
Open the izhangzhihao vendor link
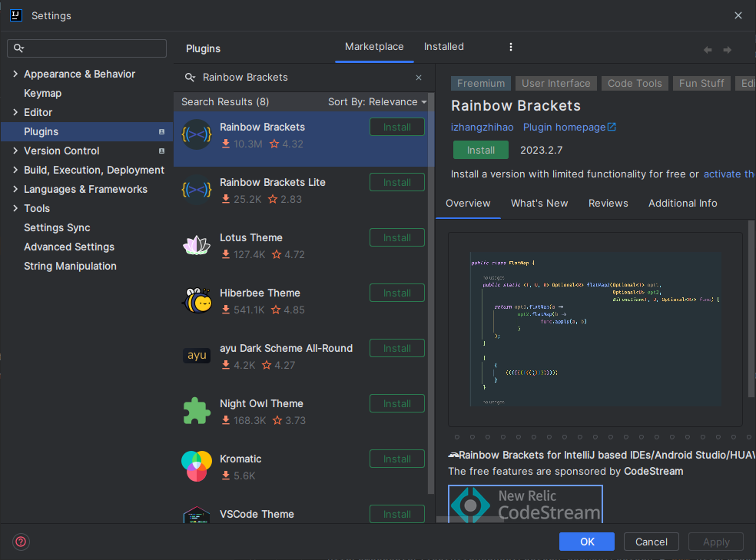(x=482, y=128)
